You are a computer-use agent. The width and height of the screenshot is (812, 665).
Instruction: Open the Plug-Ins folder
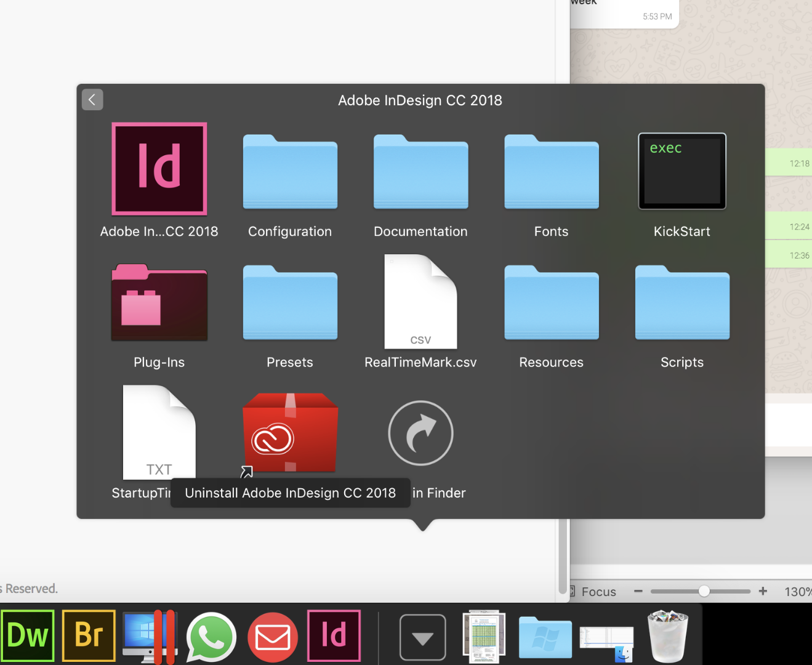coord(159,302)
